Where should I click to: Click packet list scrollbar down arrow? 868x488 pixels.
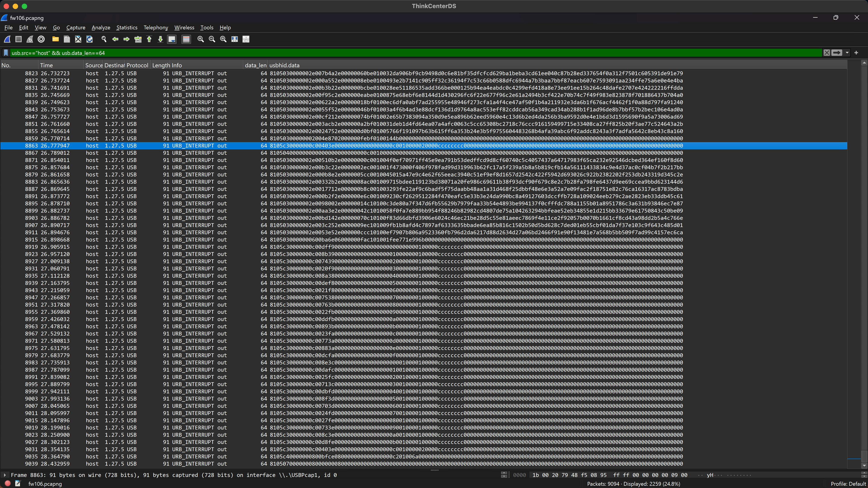coord(864,466)
